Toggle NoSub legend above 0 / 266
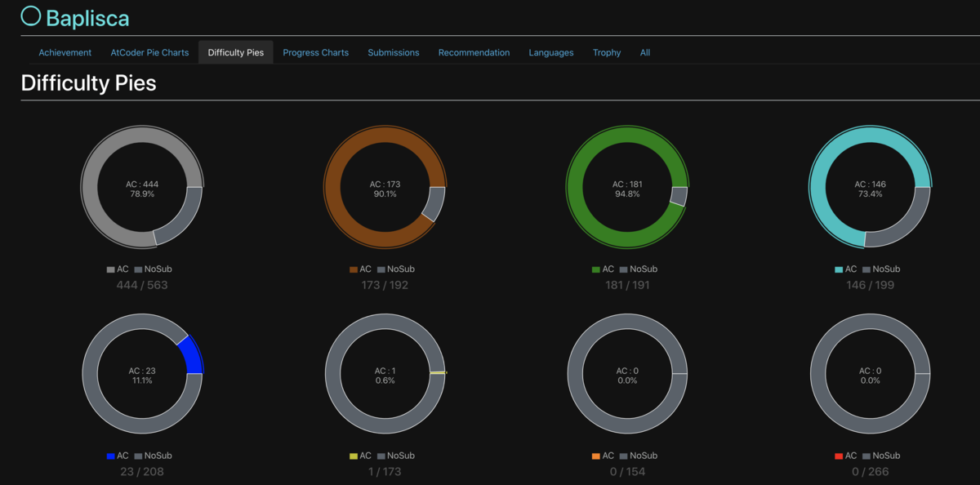 click(x=882, y=456)
